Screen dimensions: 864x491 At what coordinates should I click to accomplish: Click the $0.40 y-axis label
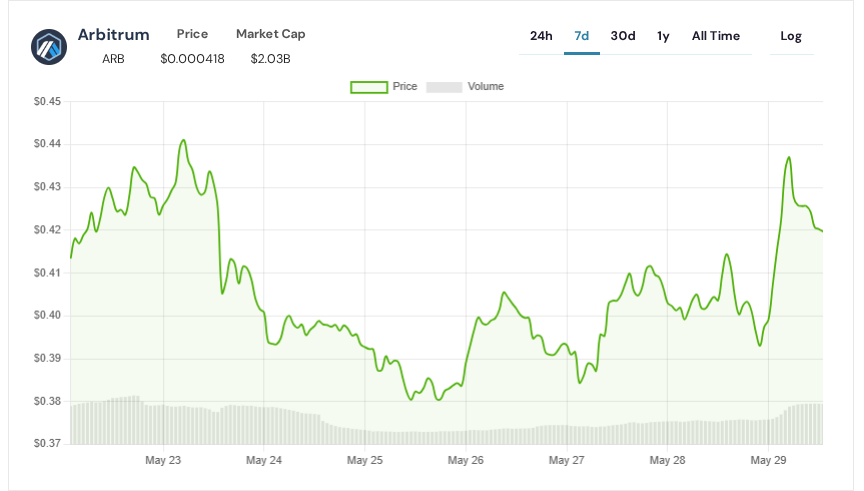pyautogui.click(x=47, y=315)
